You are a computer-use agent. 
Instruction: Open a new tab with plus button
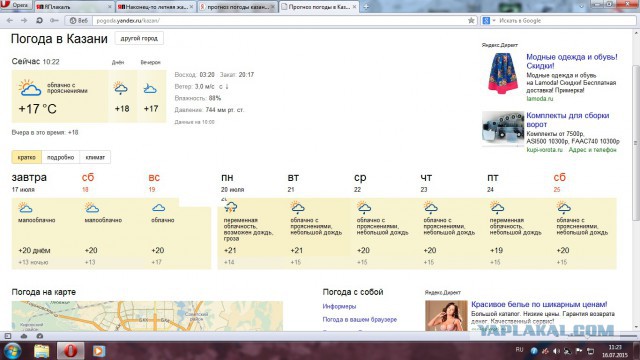pyautogui.click(x=366, y=7)
